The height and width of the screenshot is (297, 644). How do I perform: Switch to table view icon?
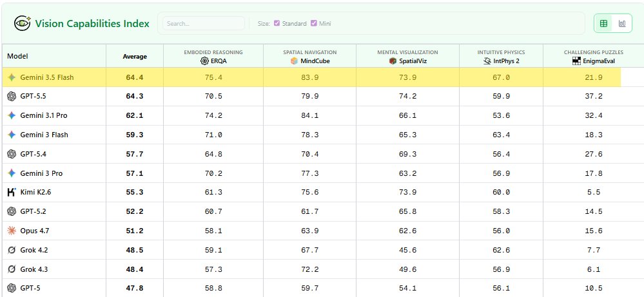(x=603, y=23)
